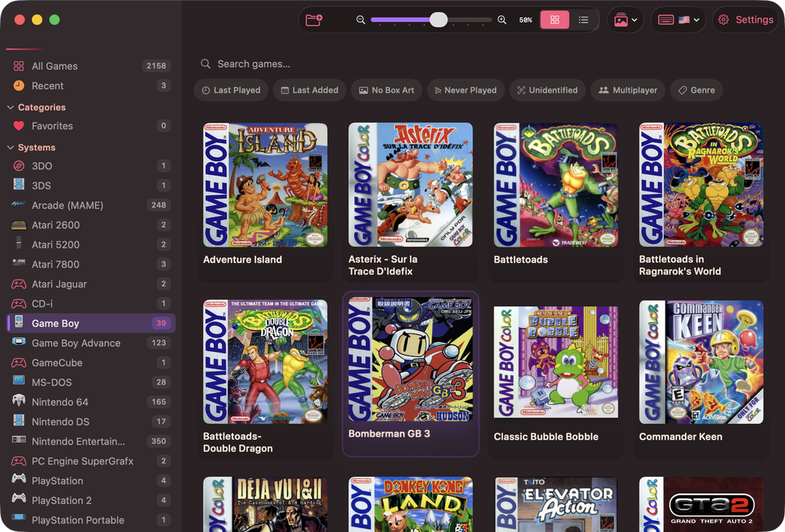Open the Genre filter

696,90
